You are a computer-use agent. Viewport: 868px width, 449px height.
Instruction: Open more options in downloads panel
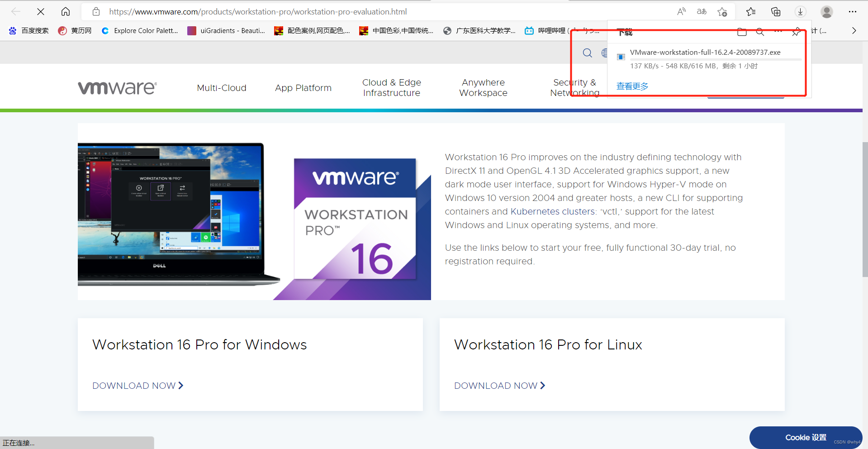(778, 31)
